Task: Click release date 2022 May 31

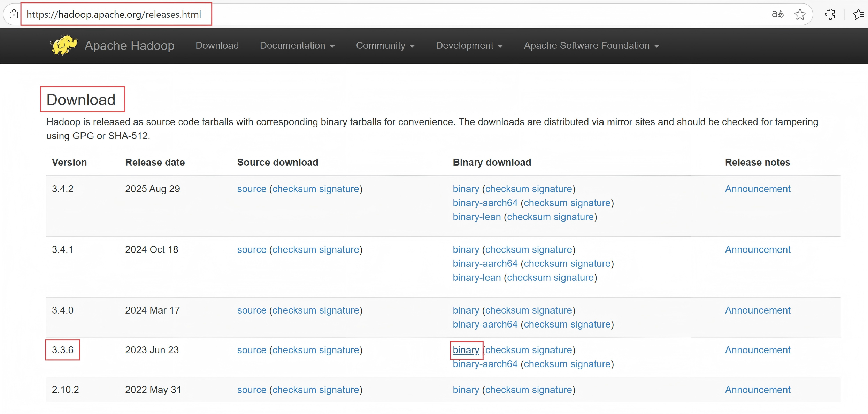Action: [153, 390]
